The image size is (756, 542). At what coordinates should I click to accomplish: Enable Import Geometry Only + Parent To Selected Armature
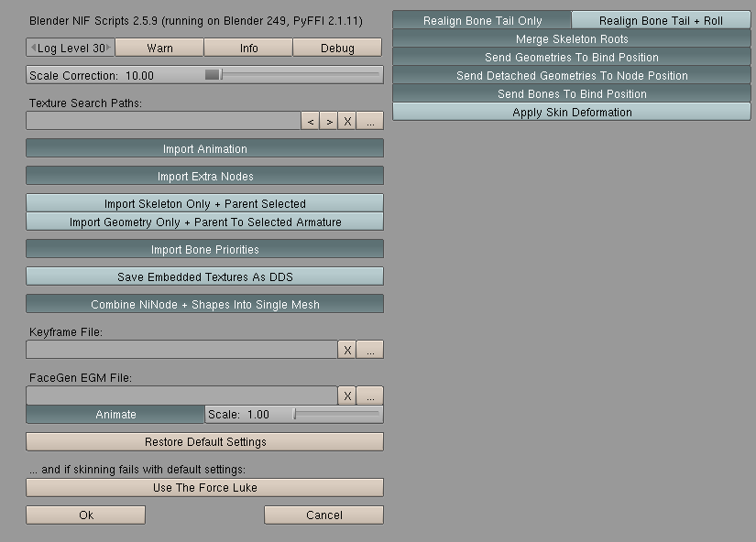(x=205, y=222)
